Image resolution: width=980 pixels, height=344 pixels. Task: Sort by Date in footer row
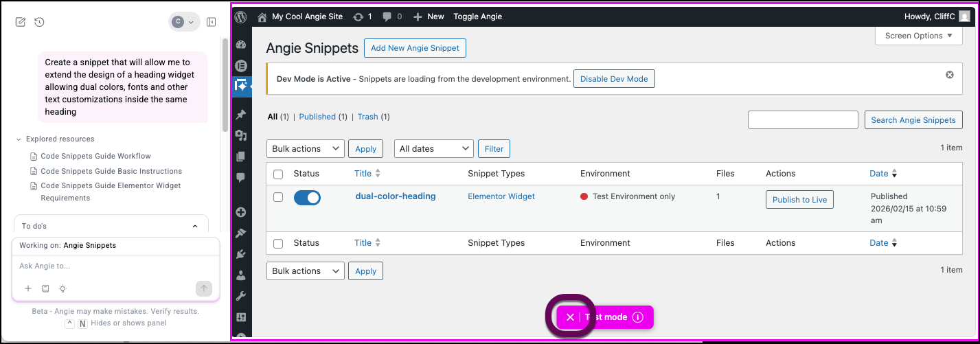883,242
